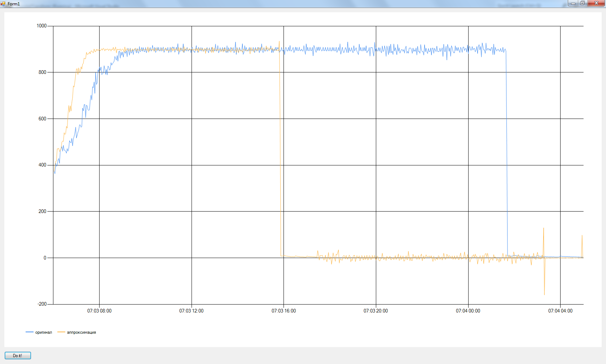Image resolution: width=606 pixels, height=364 pixels.
Task: Click the Y-axis label 1000
Action: [41, 26]
